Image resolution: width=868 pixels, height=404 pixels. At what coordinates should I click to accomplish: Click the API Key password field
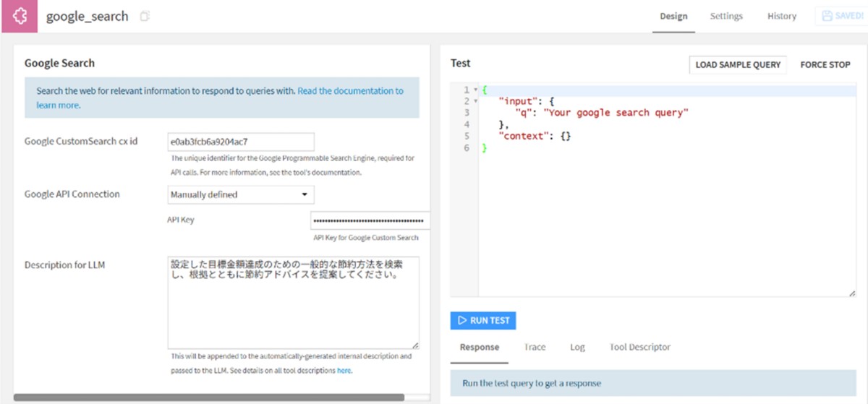pos(370,220)
